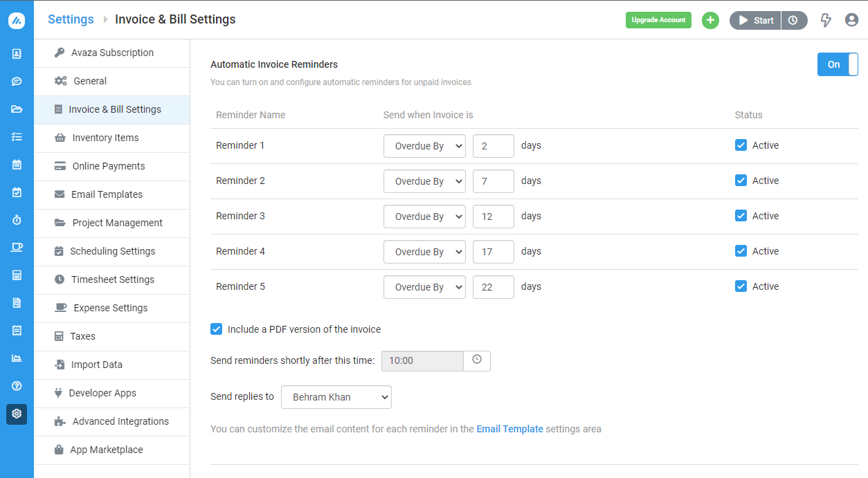Open the user profile avatar icon
The height and width of the screenshot is (478, 868).
851,20
